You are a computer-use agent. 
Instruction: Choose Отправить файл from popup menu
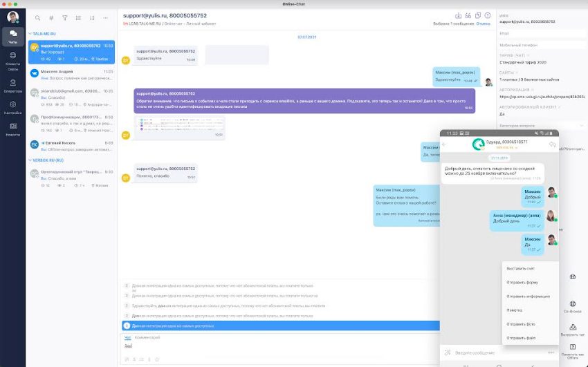tap(531, 338)
